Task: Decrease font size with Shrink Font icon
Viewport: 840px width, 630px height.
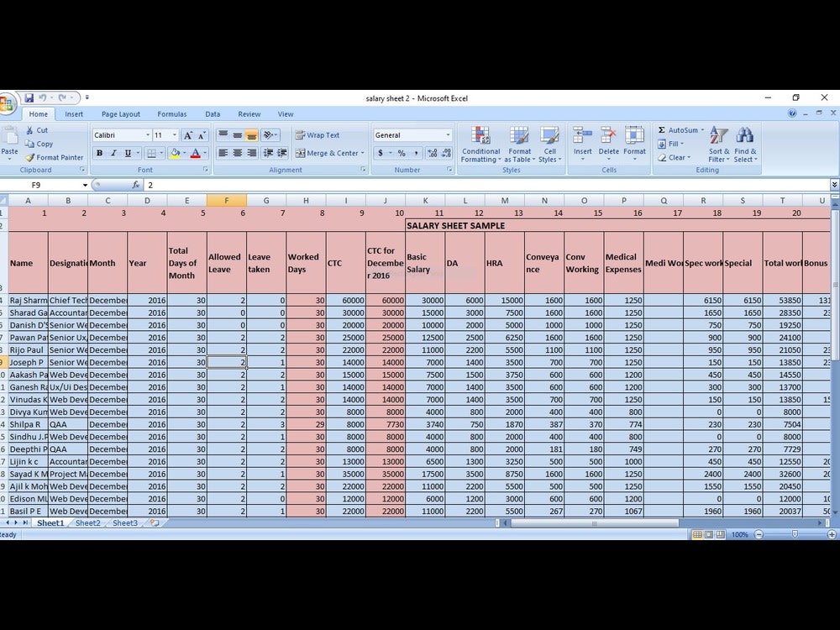Action: 202,135
